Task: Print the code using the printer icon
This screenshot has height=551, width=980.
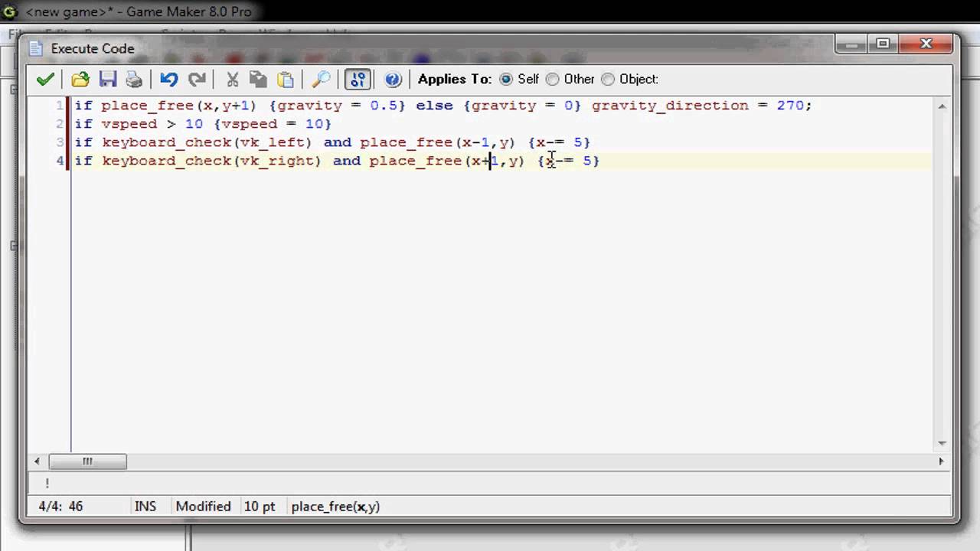Action: 134,79
